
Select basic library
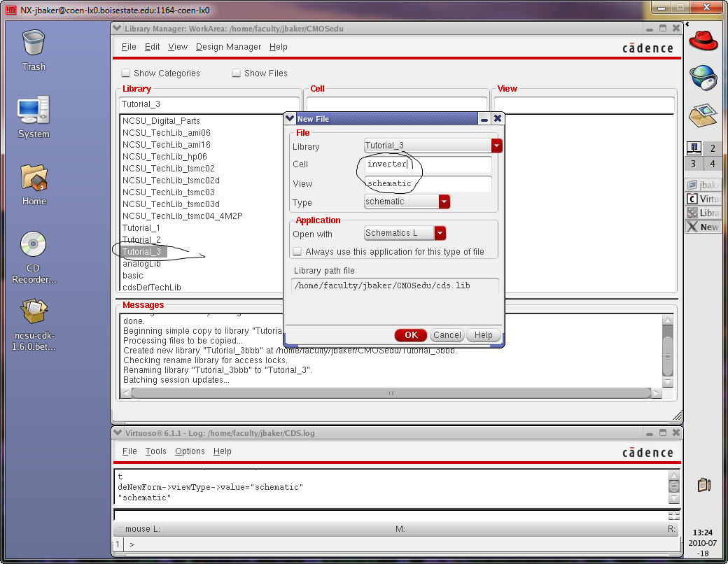[133, 275]
